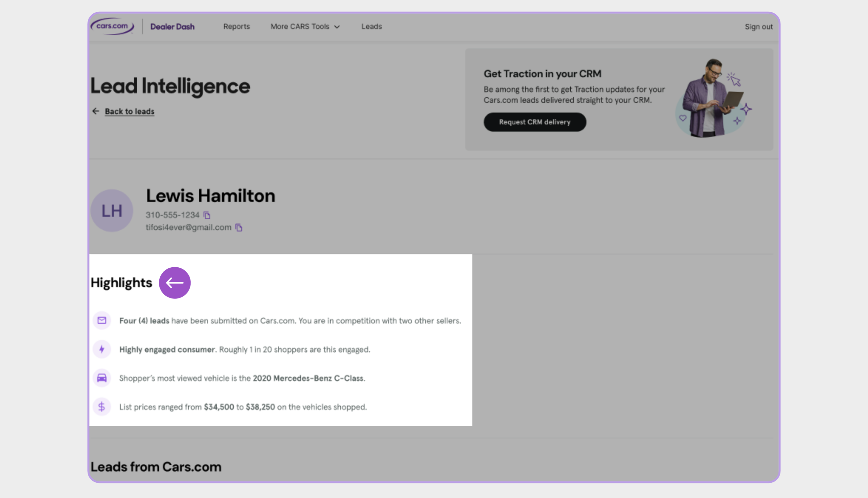Expand the More CARS Tools dropdown
This screenshot has width=868, height=498.
[305, 26]
